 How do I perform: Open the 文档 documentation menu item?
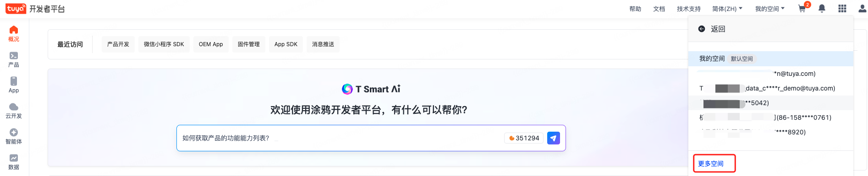pyautogui.click(x=659, y=9)
